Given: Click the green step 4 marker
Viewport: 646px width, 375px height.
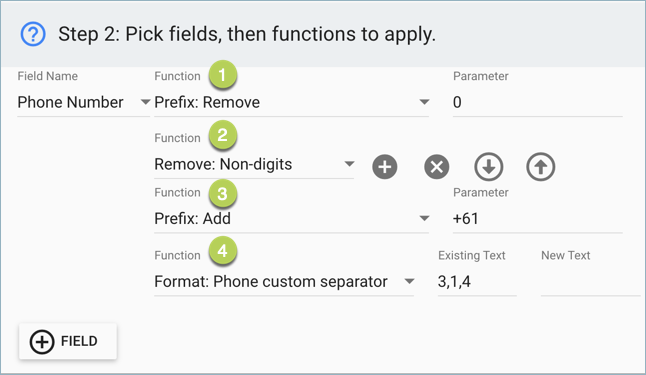Looking at the screenshot, I should click(x=222, y=250).
